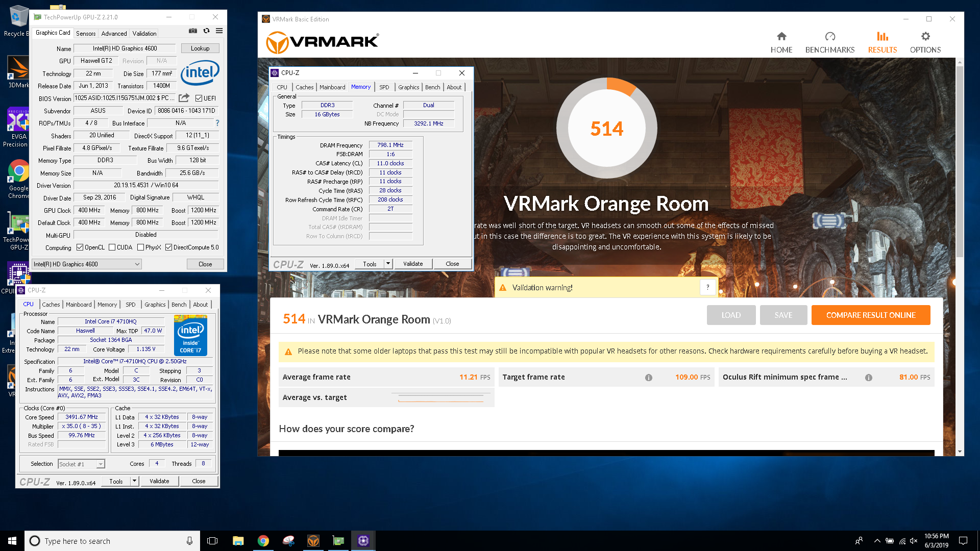The width and height of the screenshot is (980, 551).
Task: Toggle the OpenCL checkbox
Action: (x=80, y=247)
